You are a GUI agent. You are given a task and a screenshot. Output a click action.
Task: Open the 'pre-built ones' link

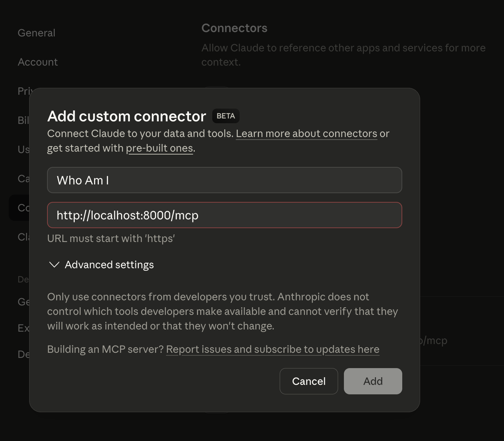click(x=159, y=148)
